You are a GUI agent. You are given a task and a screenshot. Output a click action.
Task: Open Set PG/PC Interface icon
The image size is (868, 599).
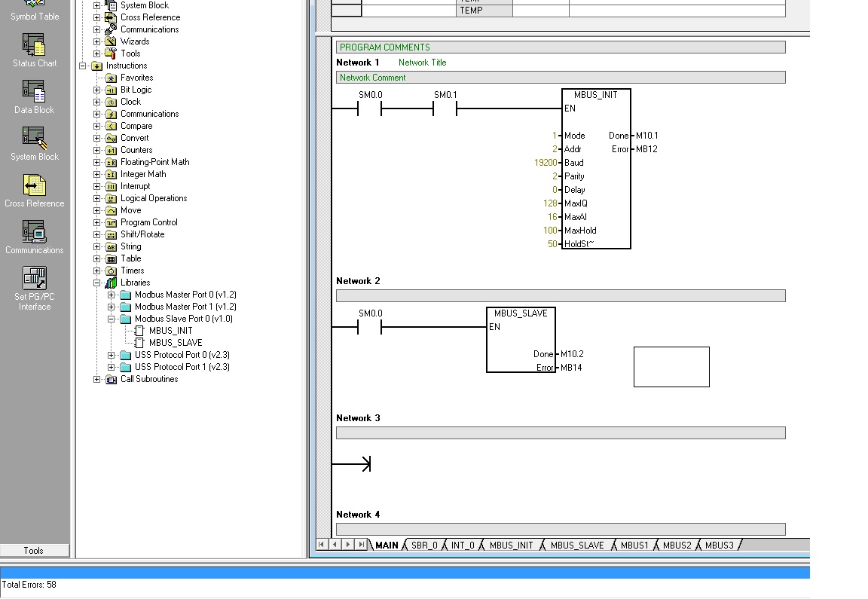pyautogui.click(x=34, y=279)
